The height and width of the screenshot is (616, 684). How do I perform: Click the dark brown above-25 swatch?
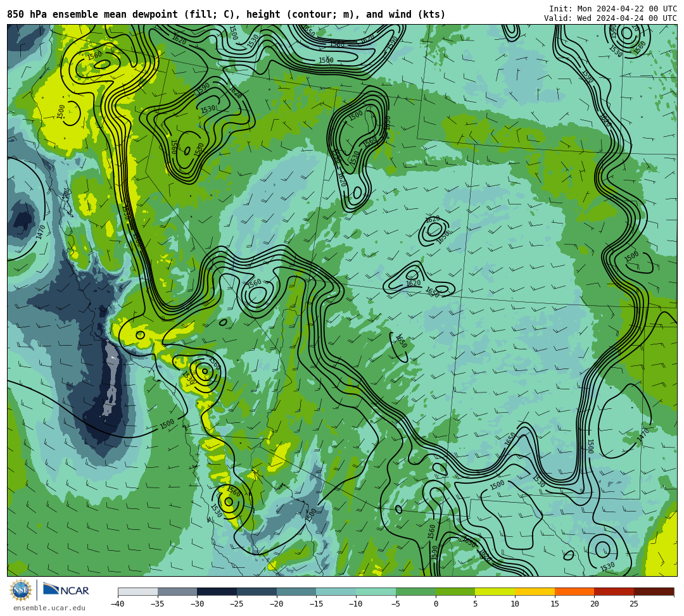point(654,591)
